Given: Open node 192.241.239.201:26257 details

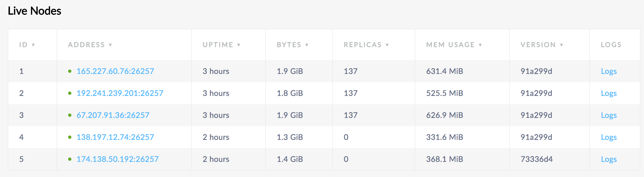Looking at the screenshot, I should [x=119, y=93].
